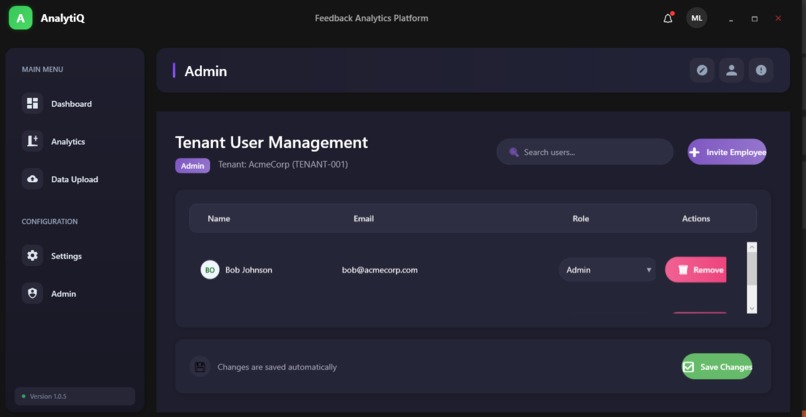The image size is (806, 417).
Task: Click the green AnalytiQ logo icon
Action: [x=21, y=18]
